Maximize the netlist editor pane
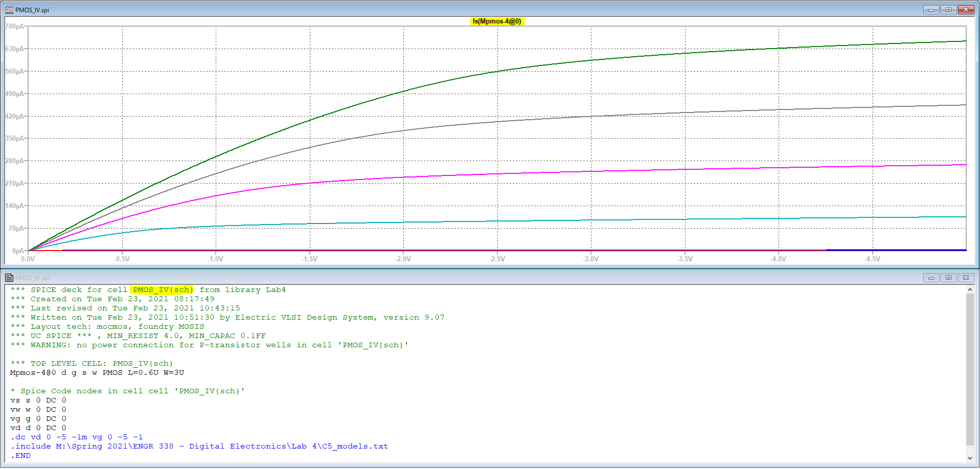 [948, 278]
